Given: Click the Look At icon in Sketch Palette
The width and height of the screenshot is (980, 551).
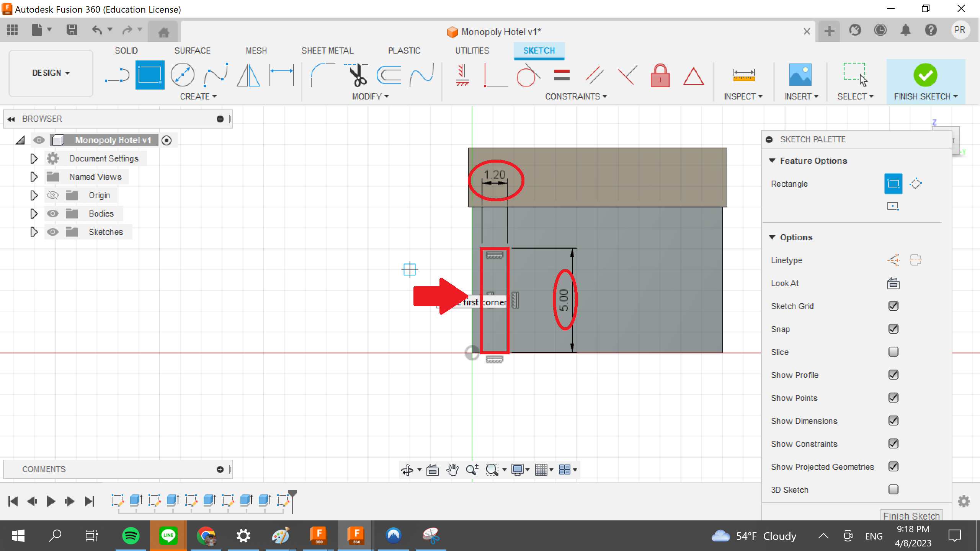Looking at the screenshot, I should (x=893, y=283).
